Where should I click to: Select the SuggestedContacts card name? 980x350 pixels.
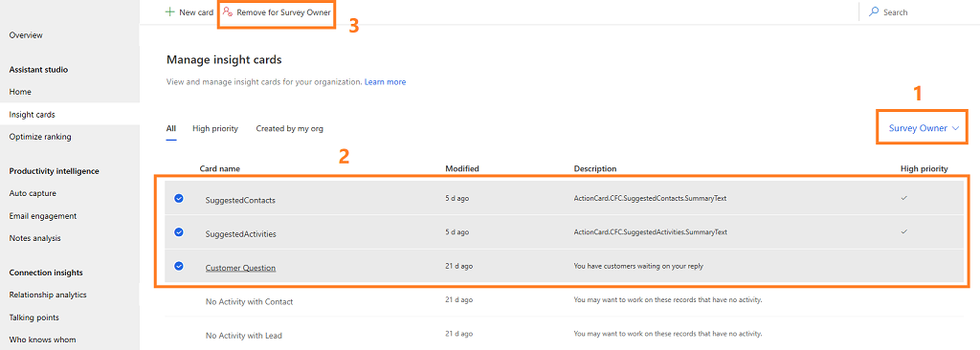pyautogui.click(x=240, y=201)
